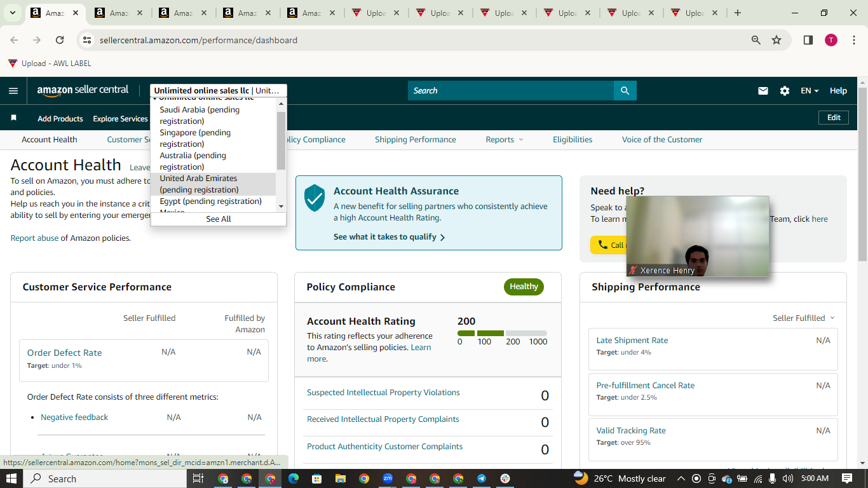Screen dimensions: 868x488
Task: Select Saudi Arabia (pending registration) marketplace
Action: pos(213,116)
